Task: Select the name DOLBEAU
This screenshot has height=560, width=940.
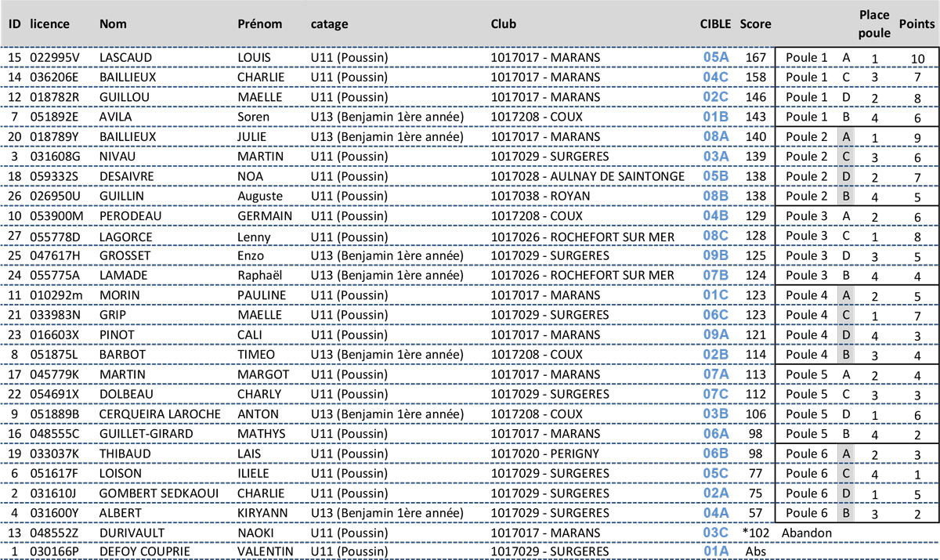Action: coord(126,394)
